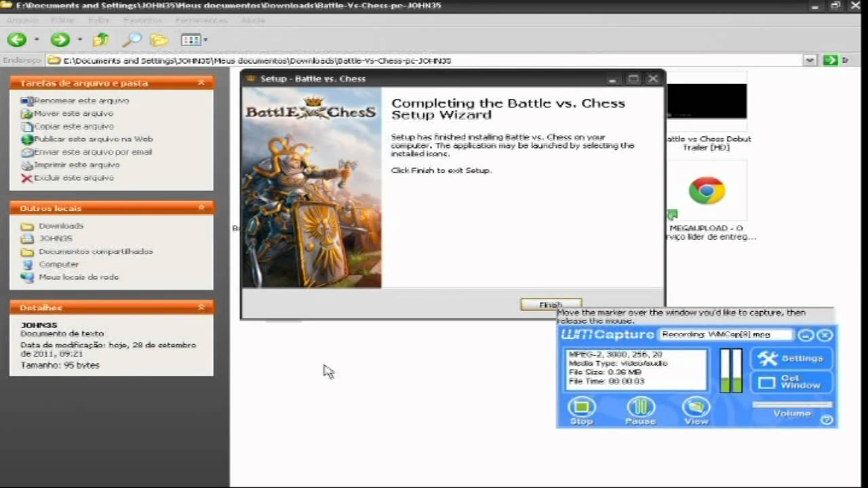Click Enviar este arquivo por email
The image size is (868, 488).
pos(93,152)
